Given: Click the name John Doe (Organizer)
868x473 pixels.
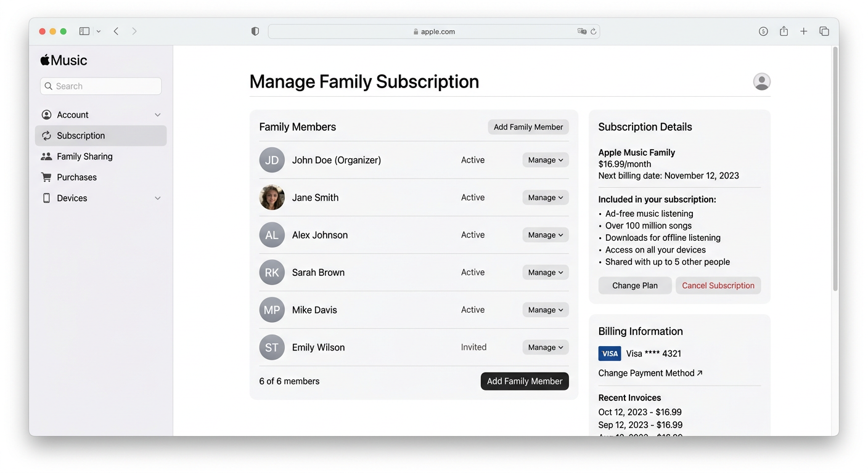Looking at the screenshot, I should click(x=337, y=160).
